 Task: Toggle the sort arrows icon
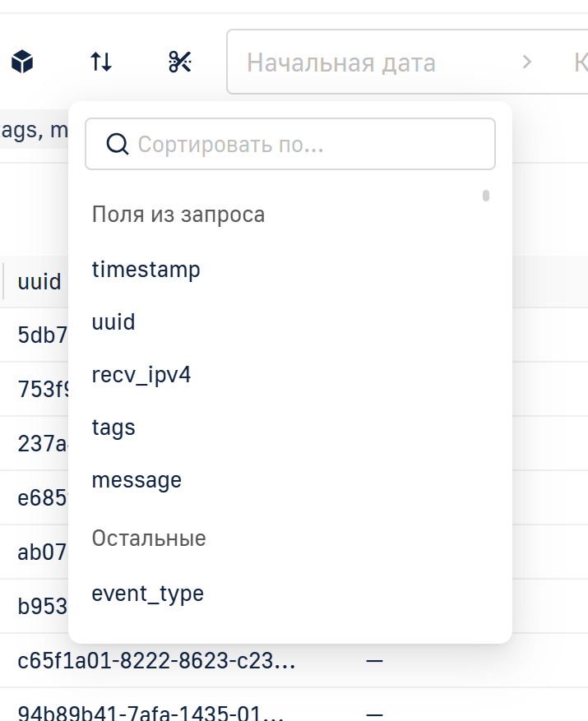click(101, 62)
